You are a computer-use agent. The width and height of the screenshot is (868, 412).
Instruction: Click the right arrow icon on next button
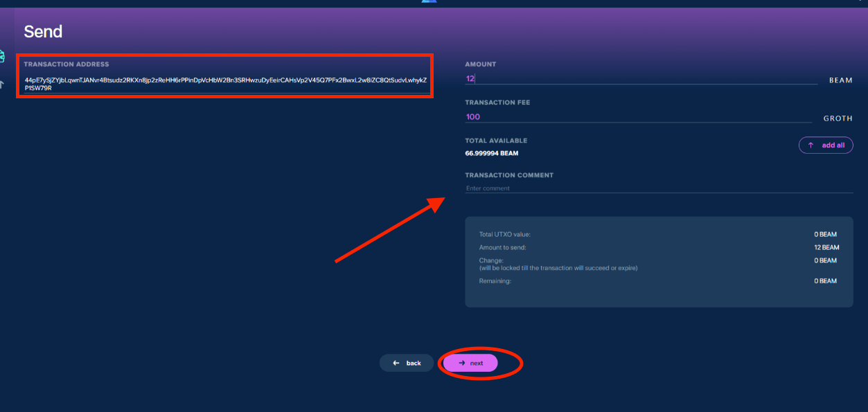click(x=462, y=363)
